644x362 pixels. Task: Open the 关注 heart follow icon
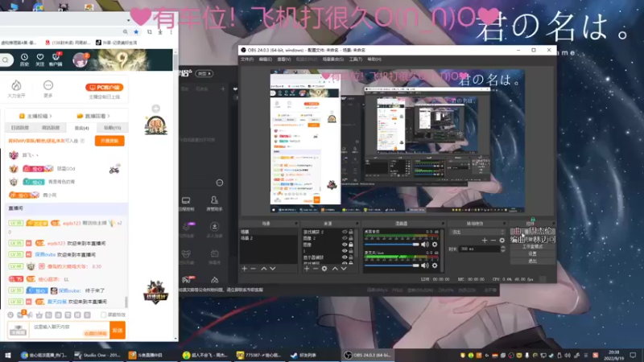pyautogui.click(x=39, y=60)
